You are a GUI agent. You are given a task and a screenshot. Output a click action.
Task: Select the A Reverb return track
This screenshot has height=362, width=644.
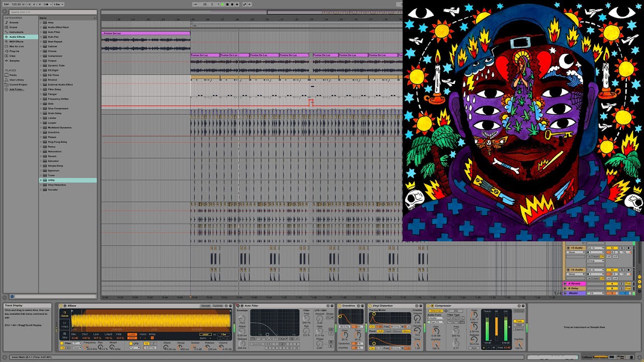point(575,284)
